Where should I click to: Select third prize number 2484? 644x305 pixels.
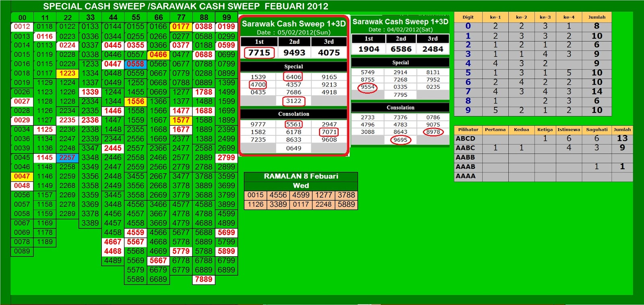(x=433, y=49)
